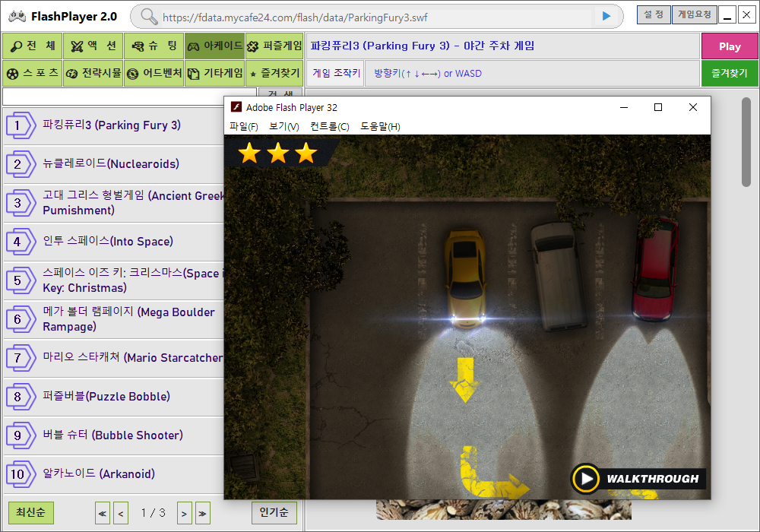The height and width of the screenshot is (532, 760).
Task: Select 인투 스페이스(Into Space) game title
Action: pyautogui.click(x=108, y=241)
